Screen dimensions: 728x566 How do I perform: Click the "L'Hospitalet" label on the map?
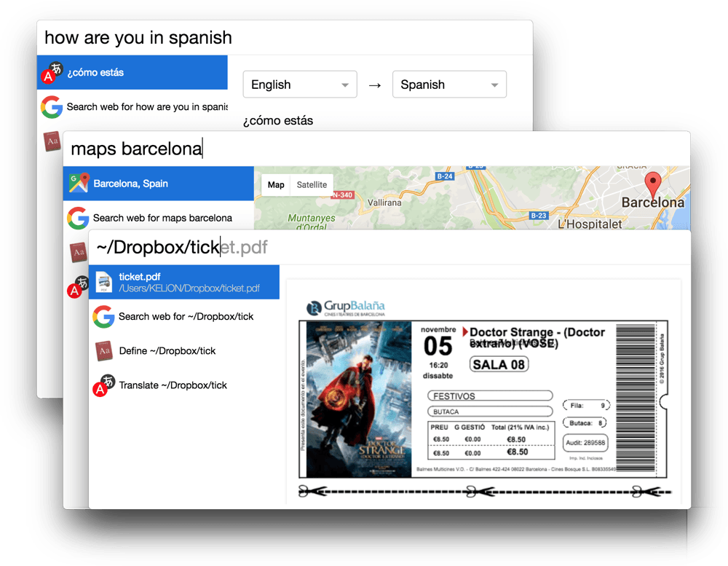click(x=590, y=224)
